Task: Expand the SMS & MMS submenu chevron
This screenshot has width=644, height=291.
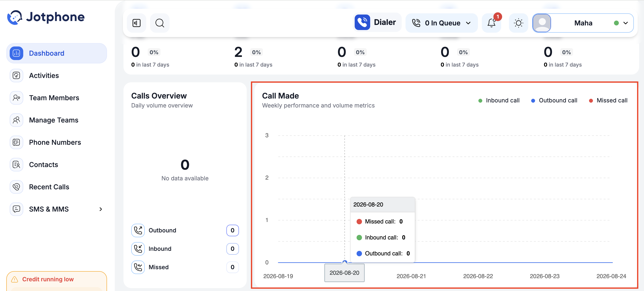Action: 100,209
